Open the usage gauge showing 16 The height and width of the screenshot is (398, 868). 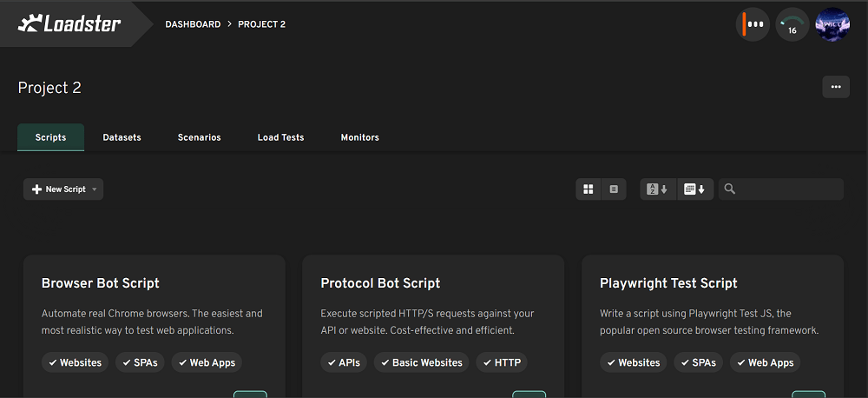[x=792, y=24]
